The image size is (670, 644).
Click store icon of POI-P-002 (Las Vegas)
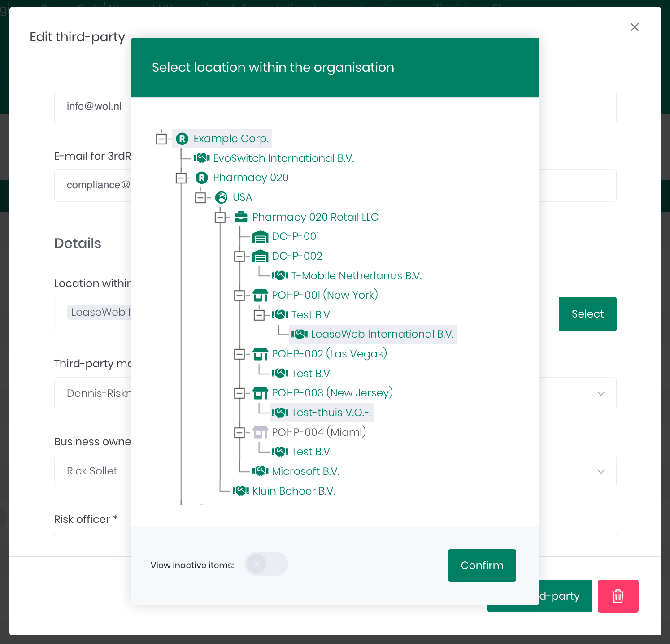(261, 354)
